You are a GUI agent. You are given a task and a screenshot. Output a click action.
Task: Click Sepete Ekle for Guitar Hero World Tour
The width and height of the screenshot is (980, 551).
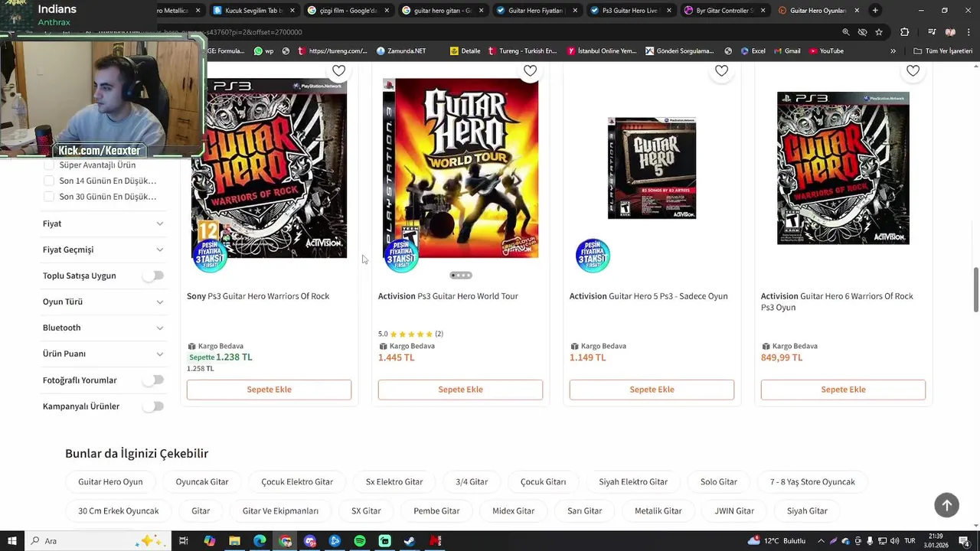(x=460, y=390)
